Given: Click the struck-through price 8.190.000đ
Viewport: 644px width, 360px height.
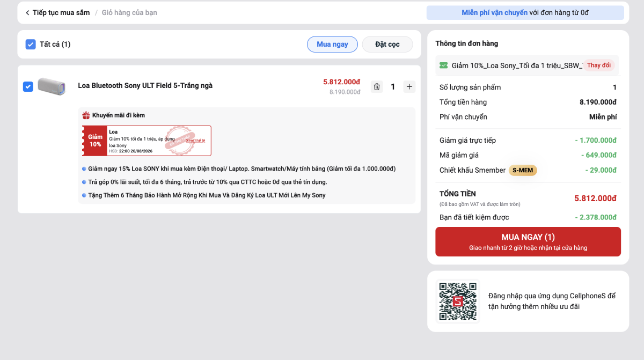Looking at the screenshot, I should (345, 92).
